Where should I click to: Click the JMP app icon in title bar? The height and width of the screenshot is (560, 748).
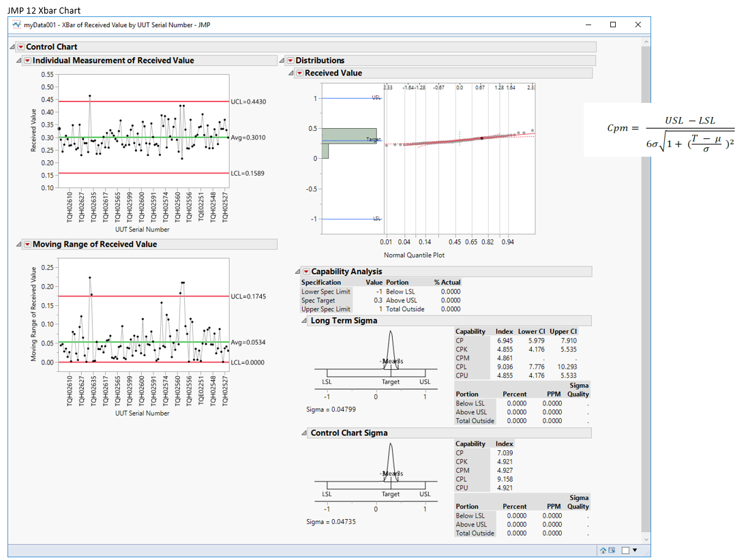click(16, 25)
